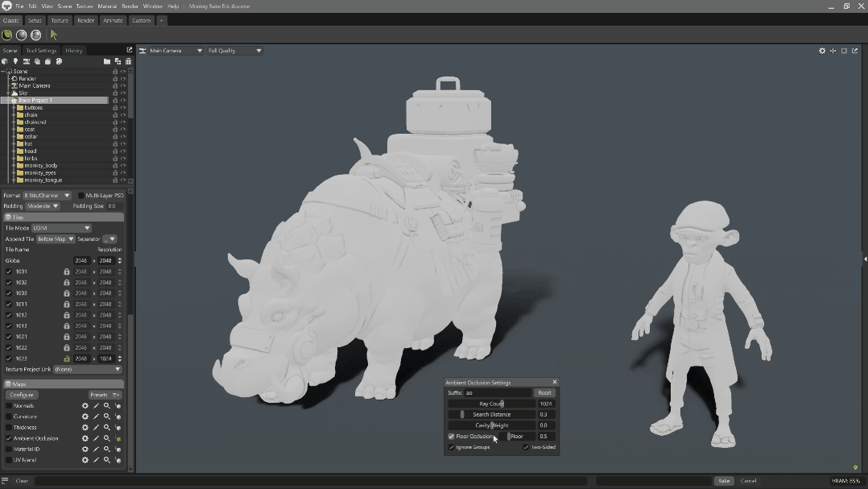Open the Presets button
The height and width of the screenshot is (489, 868).
tap(105, 395)
